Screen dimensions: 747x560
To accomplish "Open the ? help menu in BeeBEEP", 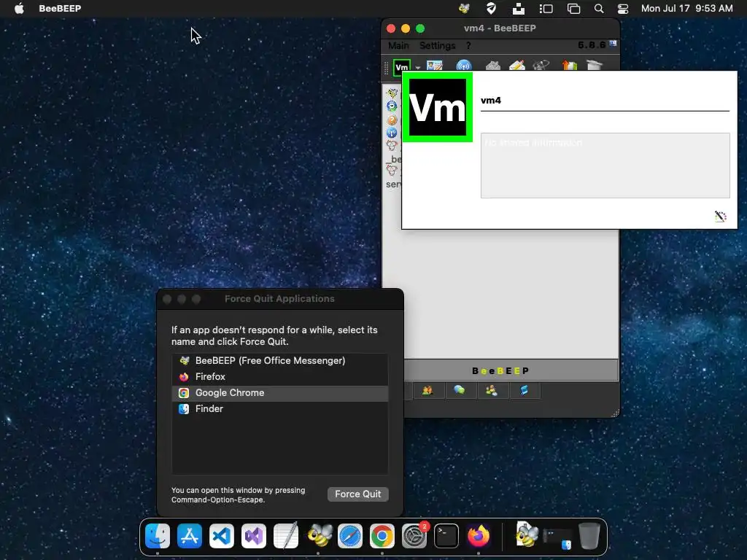I will 468,46.
